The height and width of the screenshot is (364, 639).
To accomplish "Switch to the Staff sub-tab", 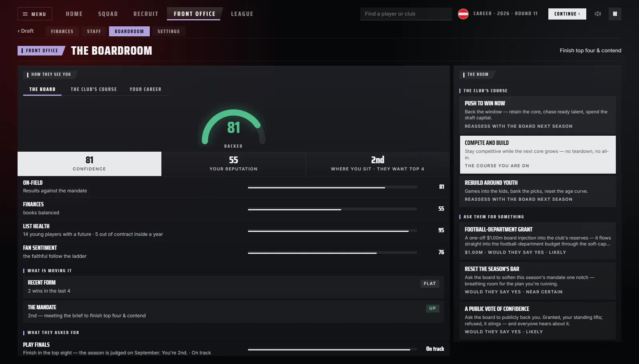I will [94, 32].
